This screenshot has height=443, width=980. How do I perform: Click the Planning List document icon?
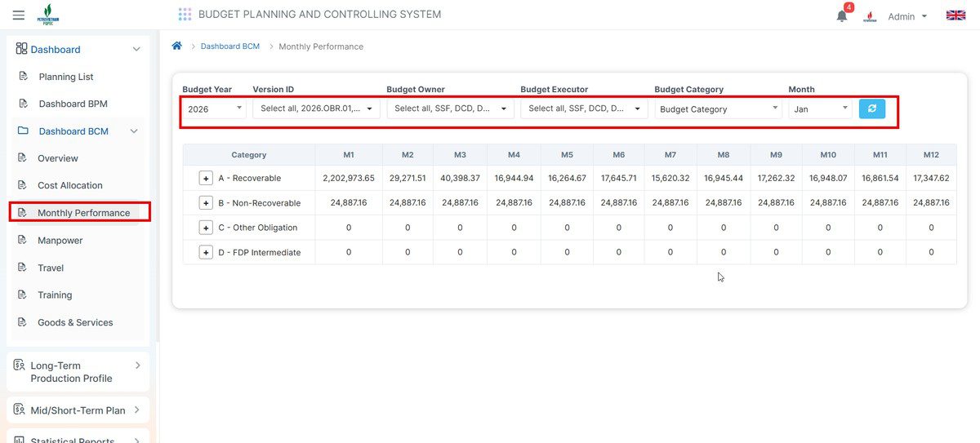coord(23,77)
